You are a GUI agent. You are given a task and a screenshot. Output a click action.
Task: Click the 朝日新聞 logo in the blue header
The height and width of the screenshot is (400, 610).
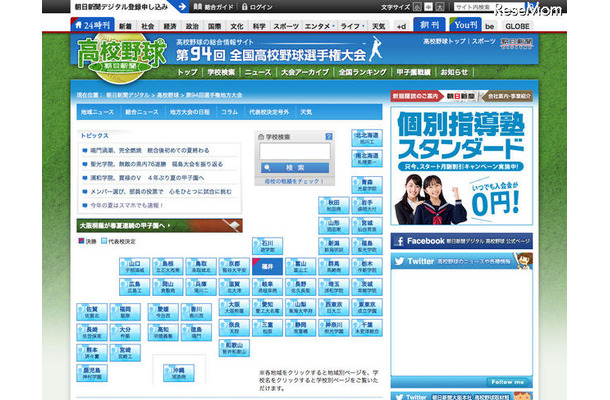516,42
